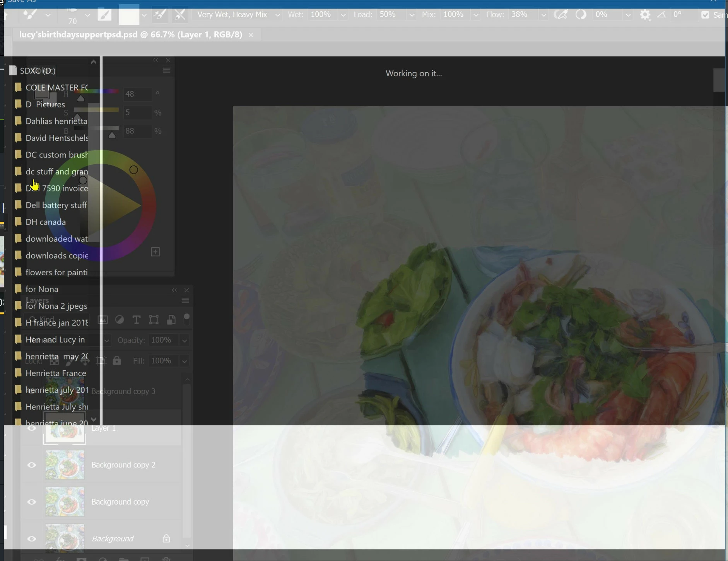
Task: Click the brush angle icon
Action: (x=662, y=15)
